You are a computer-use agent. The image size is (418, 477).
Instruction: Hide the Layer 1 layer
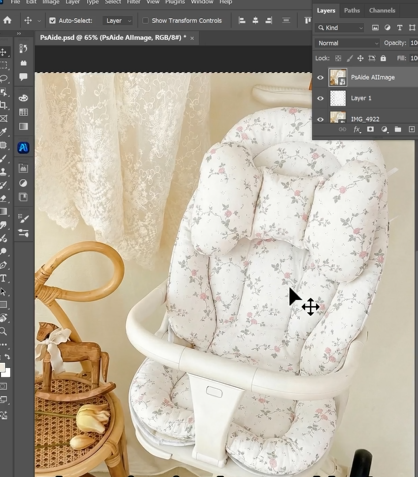(x=320, y=98)
